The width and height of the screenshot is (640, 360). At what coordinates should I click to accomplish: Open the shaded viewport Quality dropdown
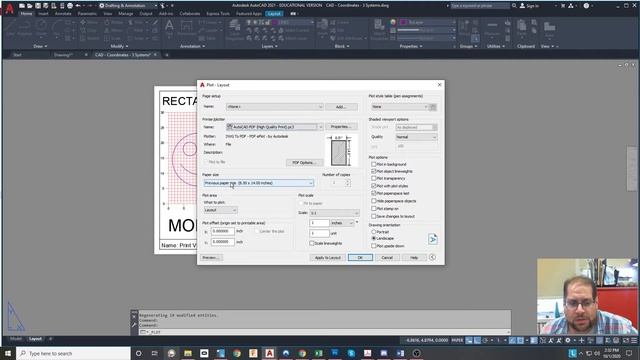(x=416, y=137)
